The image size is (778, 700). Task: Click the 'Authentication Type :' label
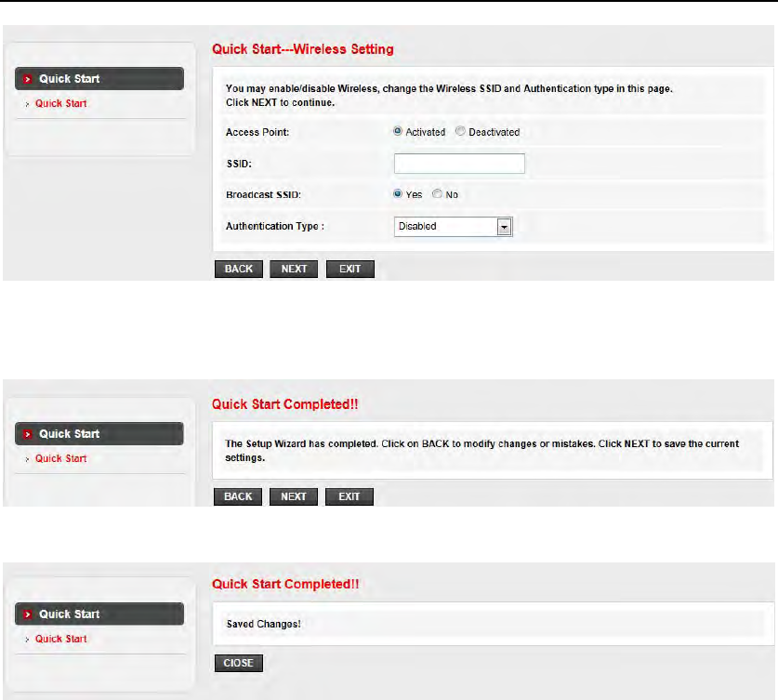[275, 226]
